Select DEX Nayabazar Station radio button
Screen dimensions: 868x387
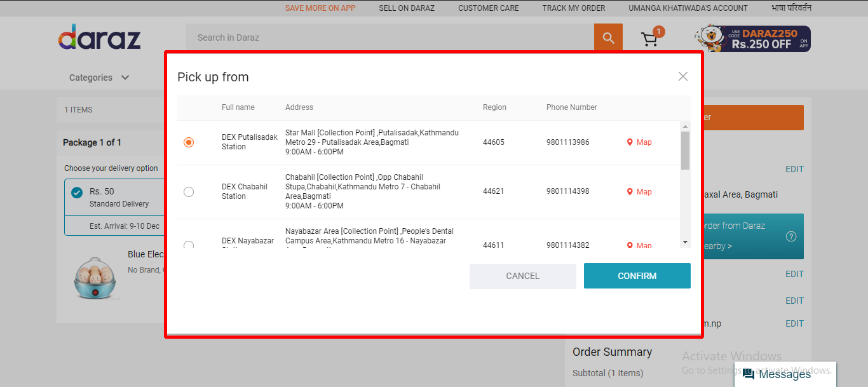point(189,245)
